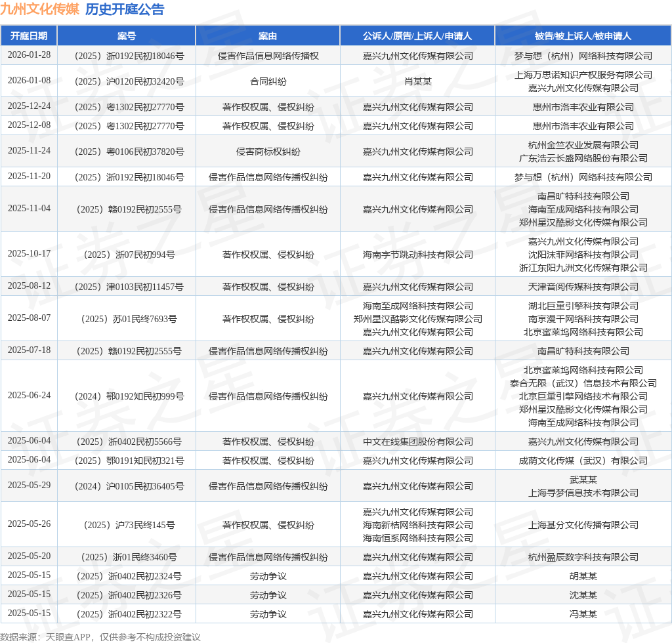Click defendant 梦与想(杭州)网络科技有限公司 in 2025-11-20 row
This screenshot has width=672, height=643.
(583, 177)
